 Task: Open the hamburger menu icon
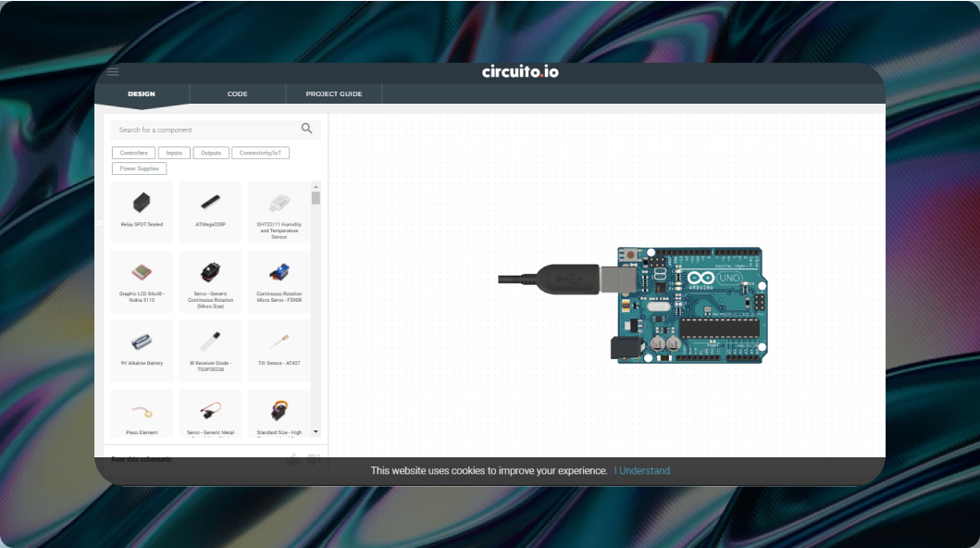113,72
